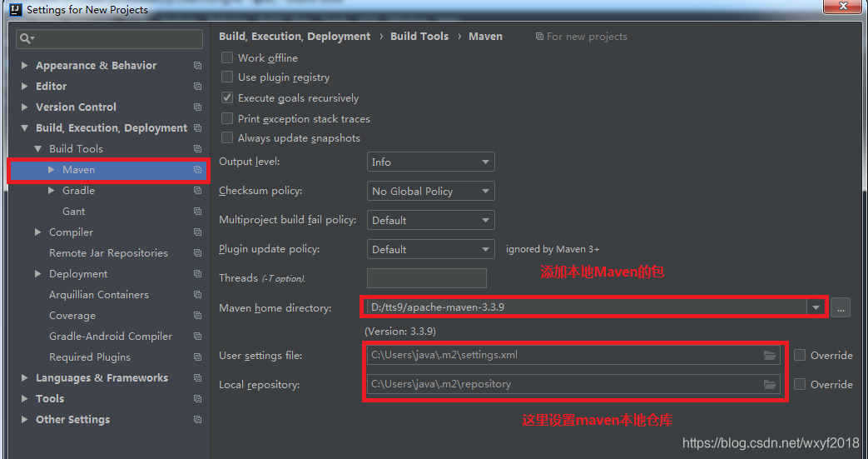Expand the Gradle tree node

click(51, 191)
